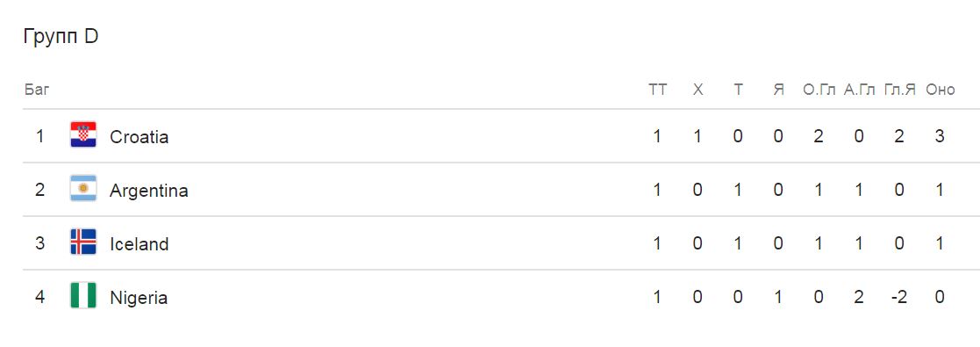Click the А.Гл column header
980x347 pixels.
[860, 90]
